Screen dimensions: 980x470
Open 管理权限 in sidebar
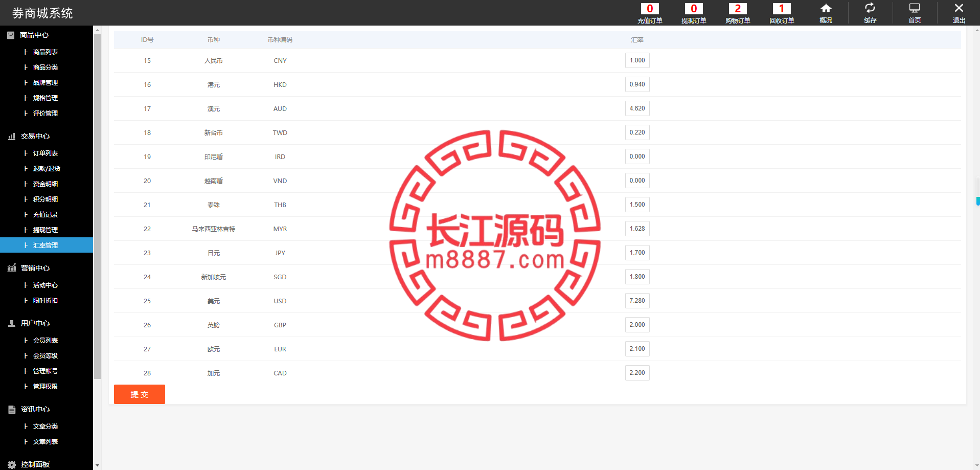(x=45, y=387)
